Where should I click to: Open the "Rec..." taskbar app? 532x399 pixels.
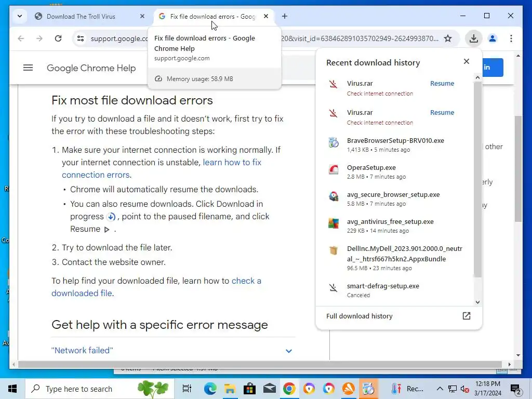pyautogui.click(x=406, y=389)
